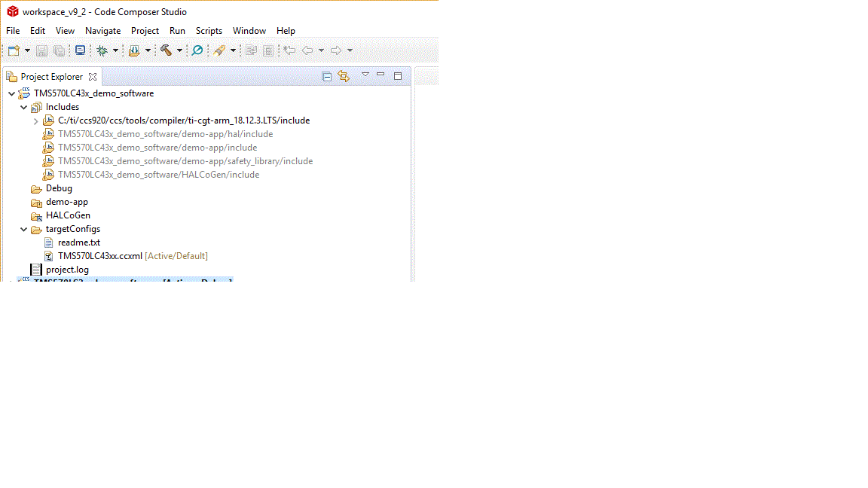Click the Search flashlight toolbar icon
The image size is (868, 488).
point(219,51)
